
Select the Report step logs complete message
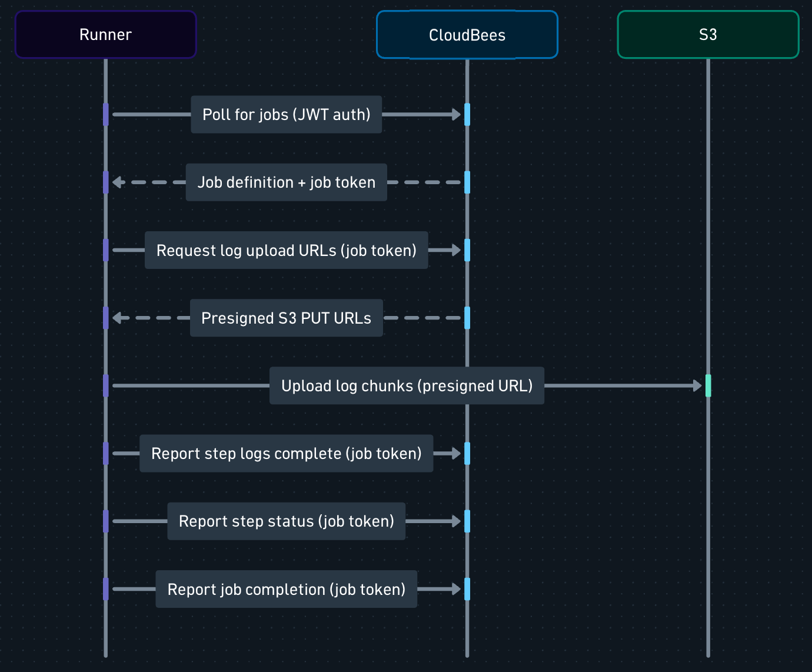[x=287, y=454]
